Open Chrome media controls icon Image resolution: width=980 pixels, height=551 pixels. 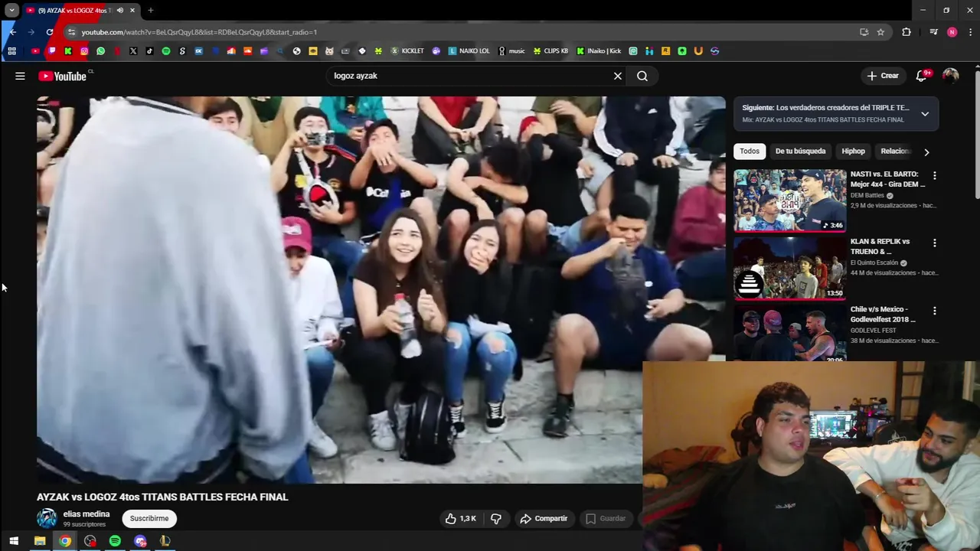(933, 32)
